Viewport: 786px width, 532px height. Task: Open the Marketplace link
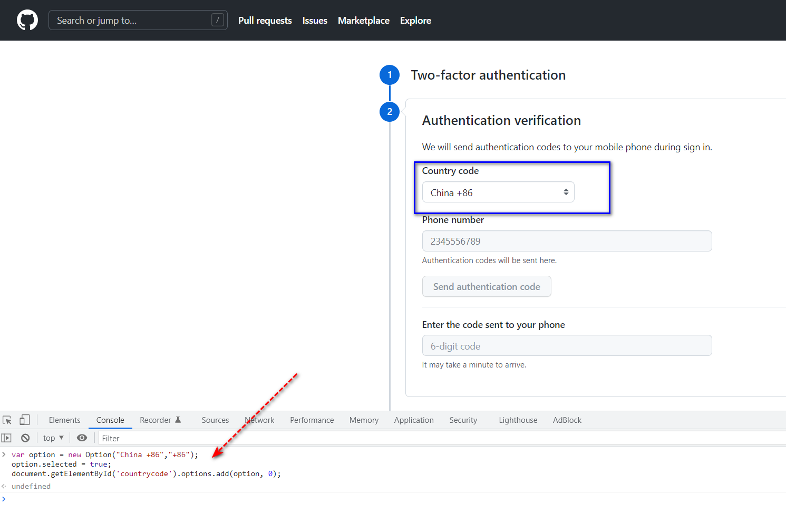point(363,20)
